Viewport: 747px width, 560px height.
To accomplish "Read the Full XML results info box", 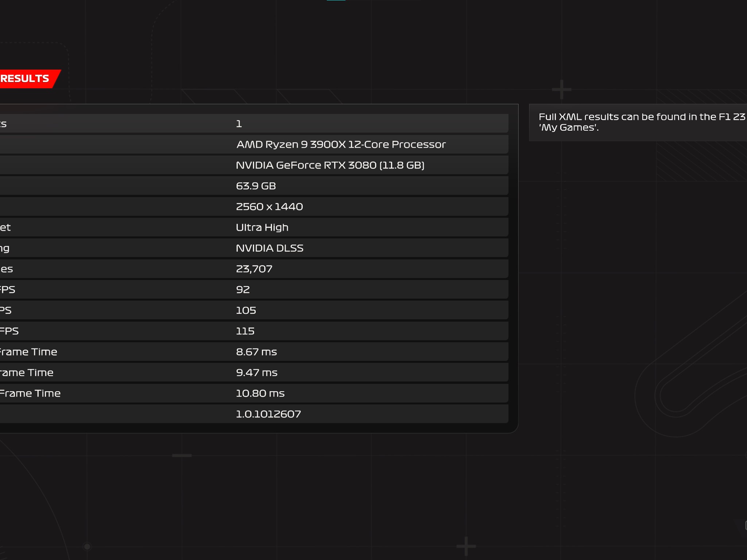I will 638,122.
